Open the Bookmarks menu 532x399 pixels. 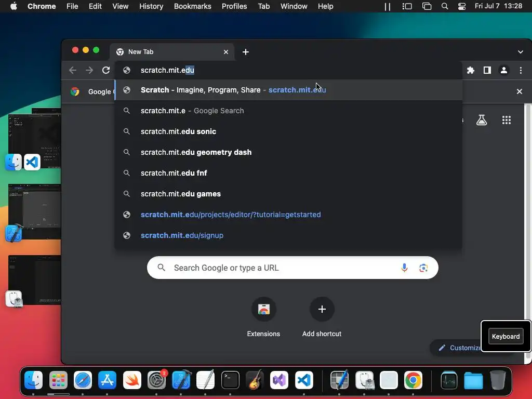point(192,6)
